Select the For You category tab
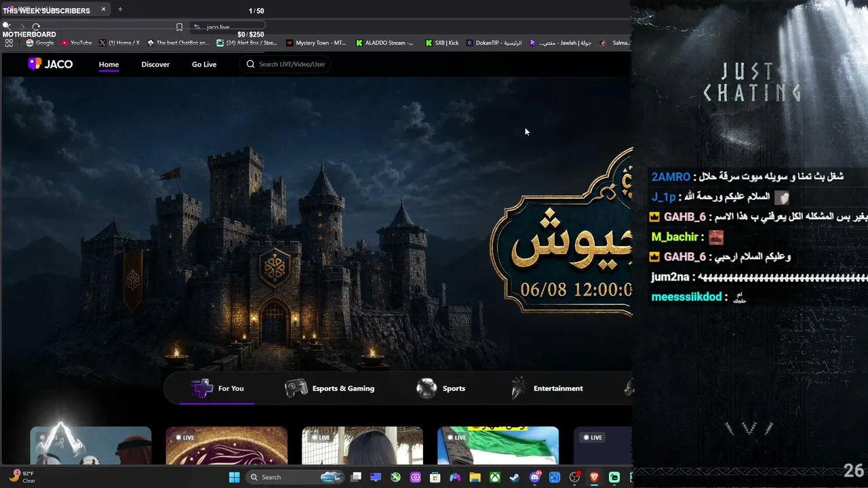The height and width of the screenshot is (488, 868). pyautogui.click(x=217, y=388)
